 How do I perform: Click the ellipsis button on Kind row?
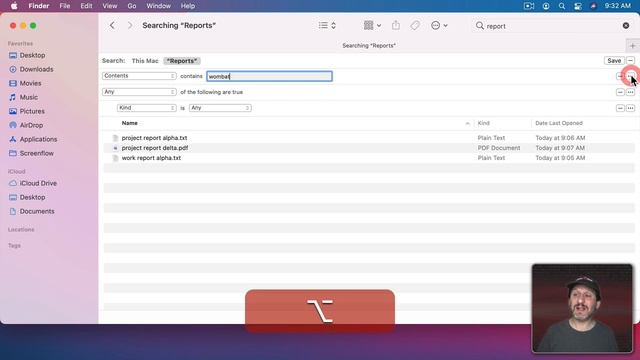[x=631, y=108]
